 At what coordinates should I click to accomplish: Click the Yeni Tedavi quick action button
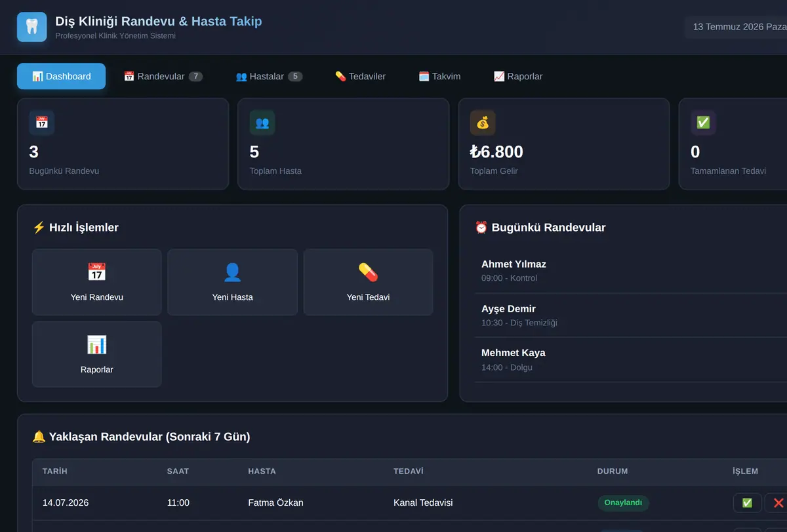[369, 282]
